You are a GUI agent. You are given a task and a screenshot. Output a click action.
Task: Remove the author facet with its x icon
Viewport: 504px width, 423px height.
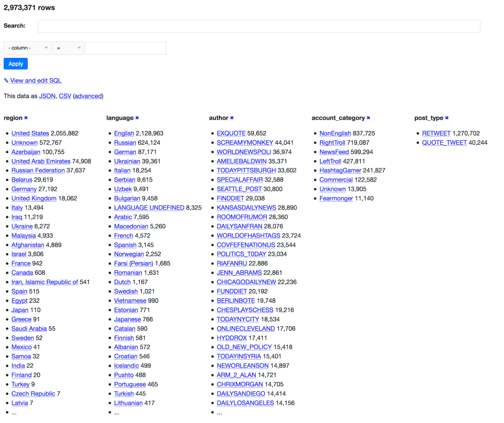(232, 118)
